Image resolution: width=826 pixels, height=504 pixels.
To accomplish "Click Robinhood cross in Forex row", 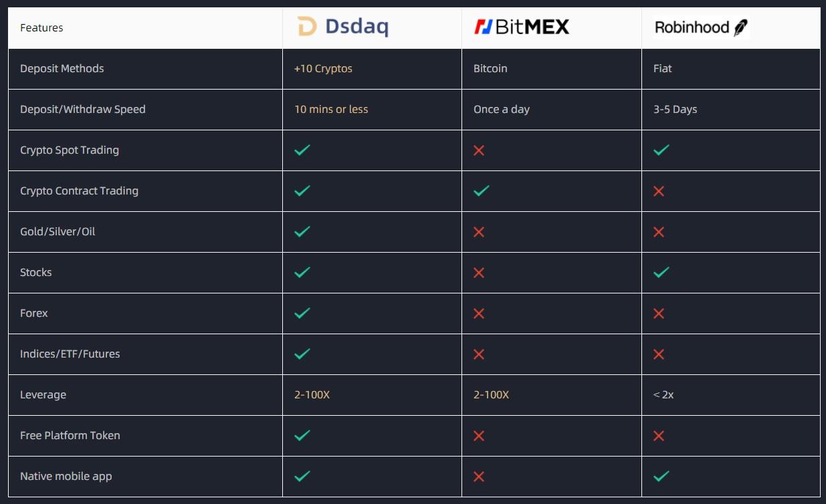I will (659, 313).
